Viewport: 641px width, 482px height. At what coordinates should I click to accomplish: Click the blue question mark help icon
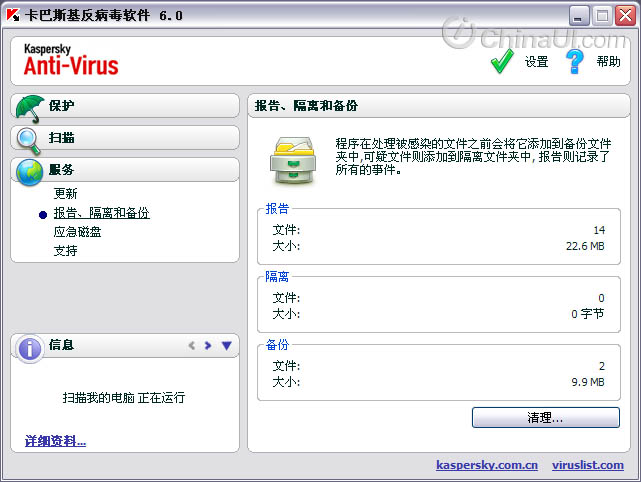[575, 61]
